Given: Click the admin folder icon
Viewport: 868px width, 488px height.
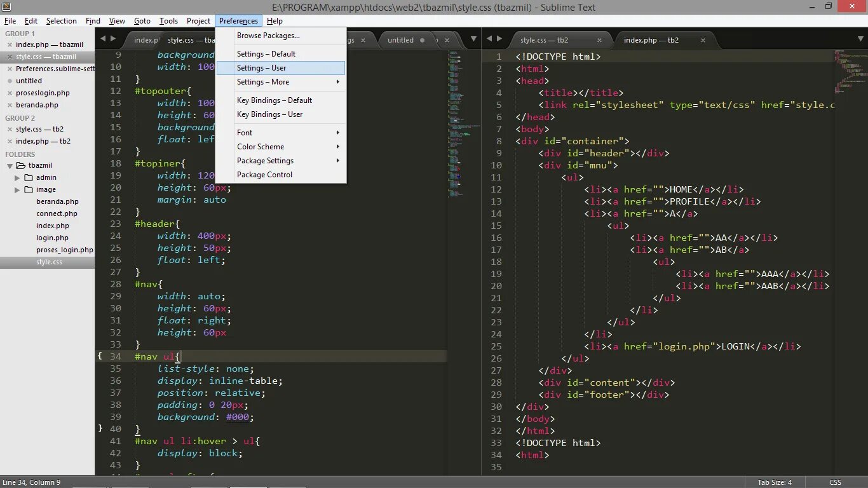Looking at the screenshot, I should pyautogui.click(x=29, y=177).
